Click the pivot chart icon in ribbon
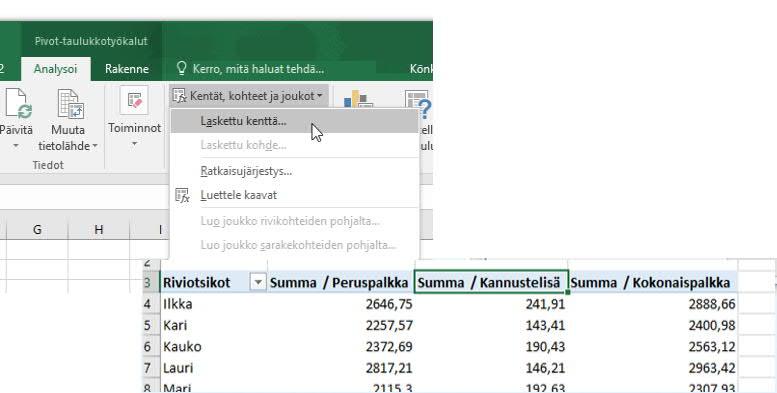Screen dimensions: 777x393 (x=358, y=99)
